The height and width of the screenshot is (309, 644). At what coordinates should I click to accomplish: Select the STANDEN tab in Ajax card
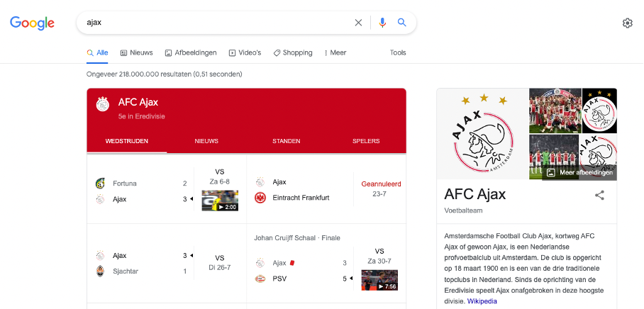pyautogui.click(x=287, y=141)
